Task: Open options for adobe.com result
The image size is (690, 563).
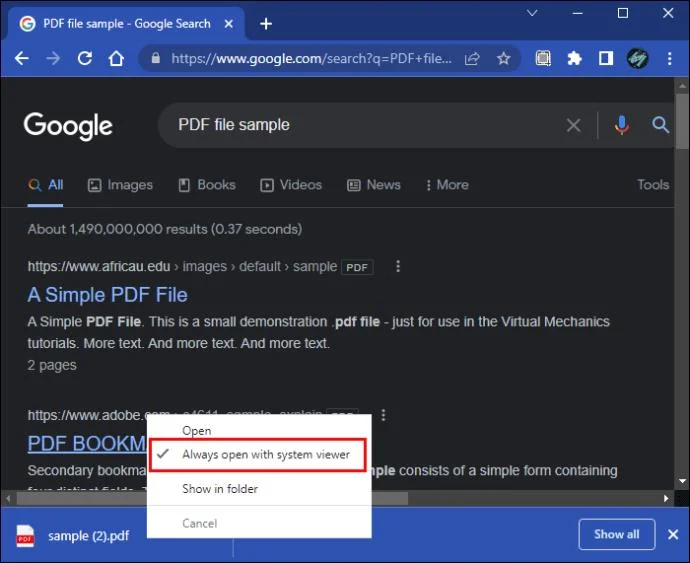Action: pos(383,414)
